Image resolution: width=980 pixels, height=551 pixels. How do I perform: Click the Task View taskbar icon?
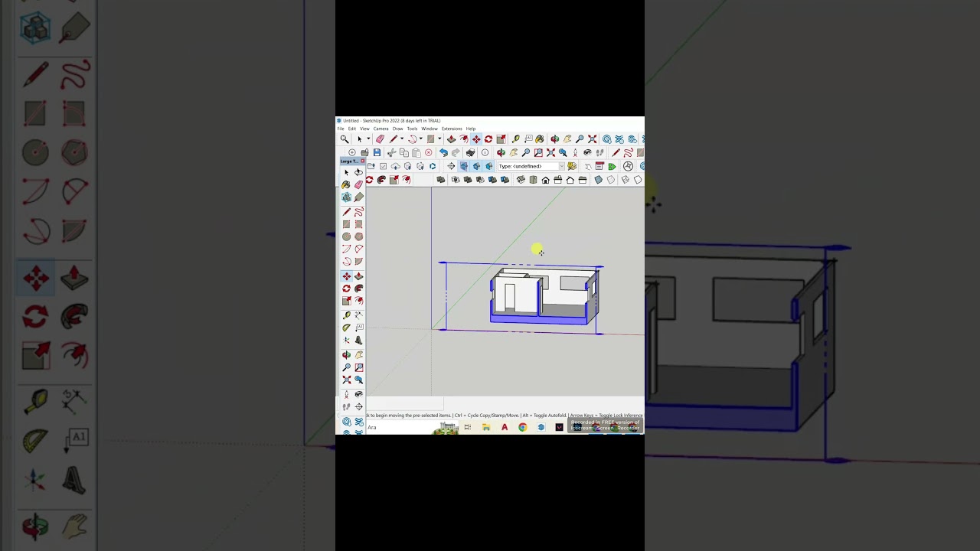[x=467, y=427]
